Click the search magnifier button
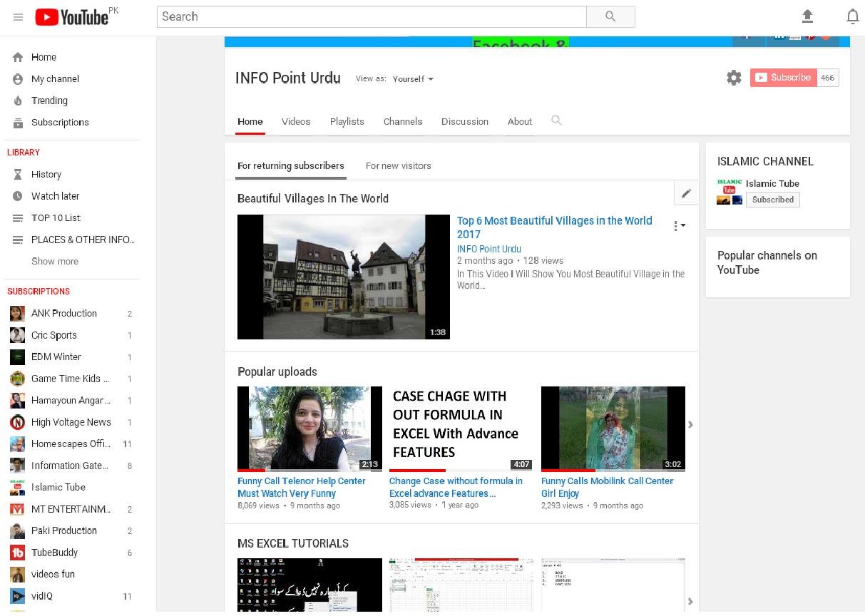 tap(610, 16)
